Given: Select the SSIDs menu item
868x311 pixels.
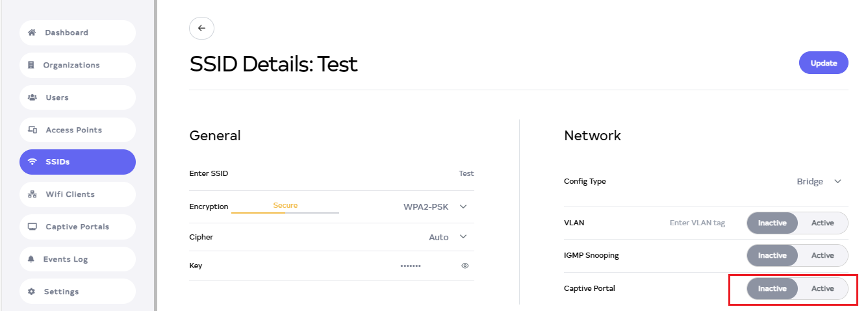Looking at the screenshot, I should pos(77,162).
